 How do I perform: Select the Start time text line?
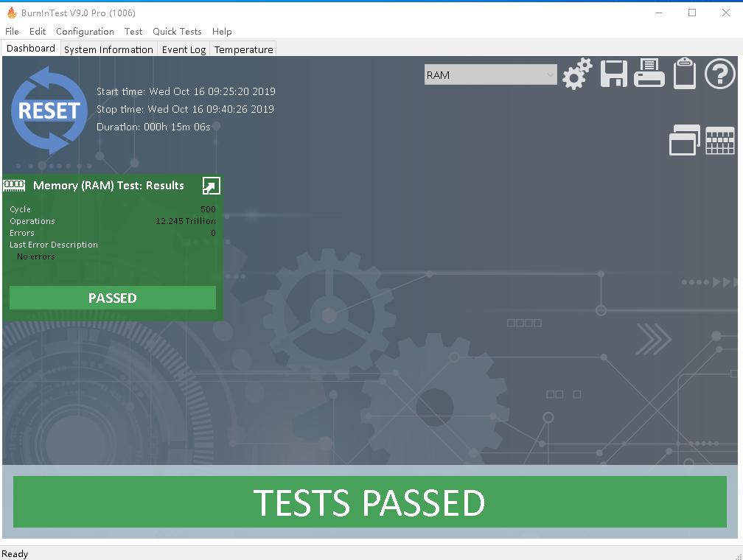(x=186, y=91)
